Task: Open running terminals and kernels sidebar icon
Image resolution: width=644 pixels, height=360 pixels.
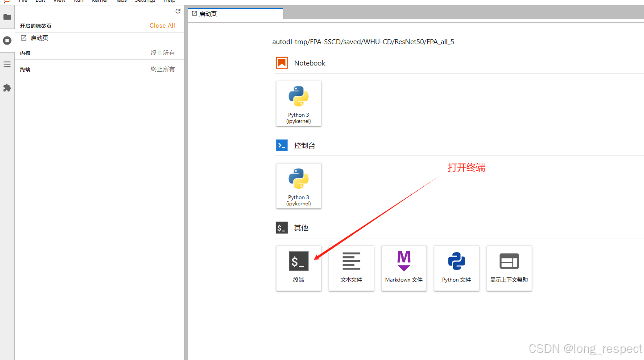Action: [7, 41]
